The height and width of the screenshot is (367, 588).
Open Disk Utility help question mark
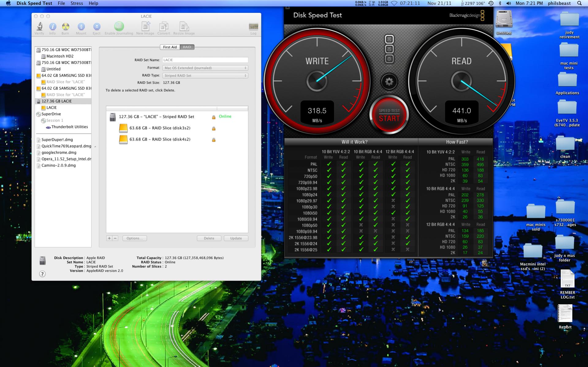[43, 274]
